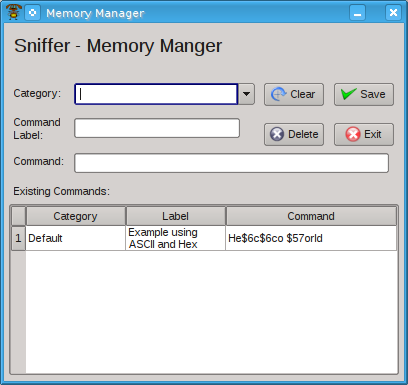The width and height of the screenshot is (408, 385).
Task: Focus the Category combo box text field
Action: [156, 94]
